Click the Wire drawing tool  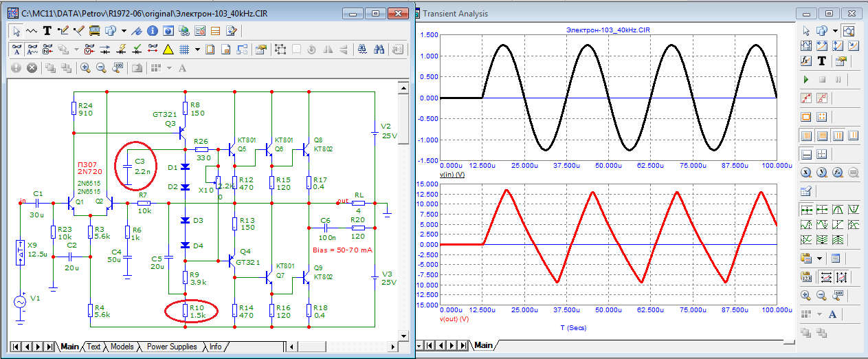tap(63, 31)
